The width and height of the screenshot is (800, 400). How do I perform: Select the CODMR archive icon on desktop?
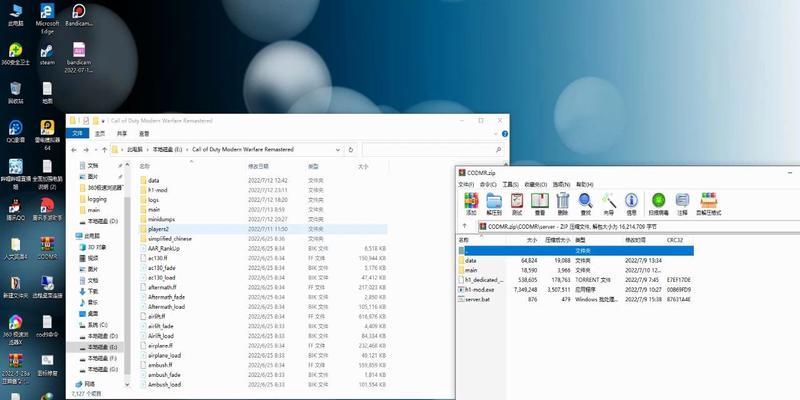point(47,244)
